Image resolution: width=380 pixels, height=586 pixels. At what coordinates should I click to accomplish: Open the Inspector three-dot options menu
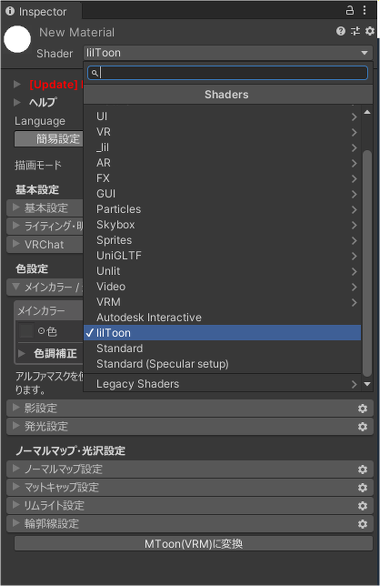tap(364, 10)
